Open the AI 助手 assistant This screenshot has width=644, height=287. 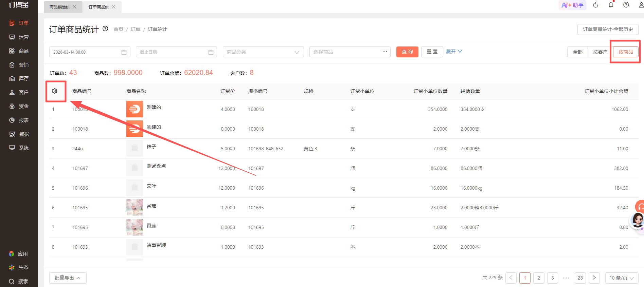(x=572, y=5)
